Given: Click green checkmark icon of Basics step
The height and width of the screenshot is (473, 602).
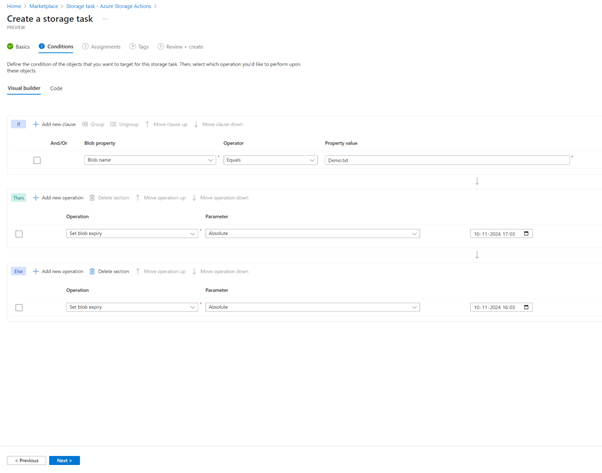Looking at the screenshot, I should pyautogui.click(x=10, y=46).
